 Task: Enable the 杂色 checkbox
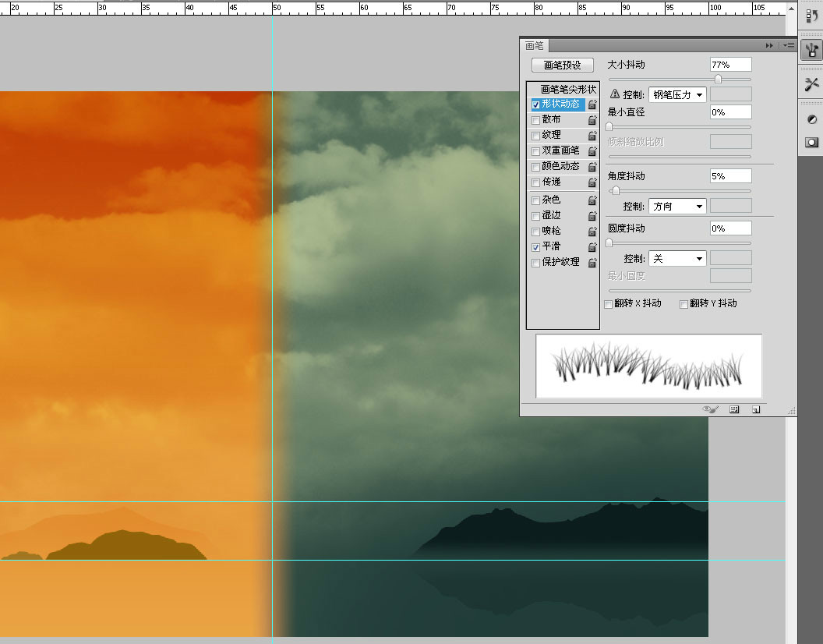coord(536,200)
